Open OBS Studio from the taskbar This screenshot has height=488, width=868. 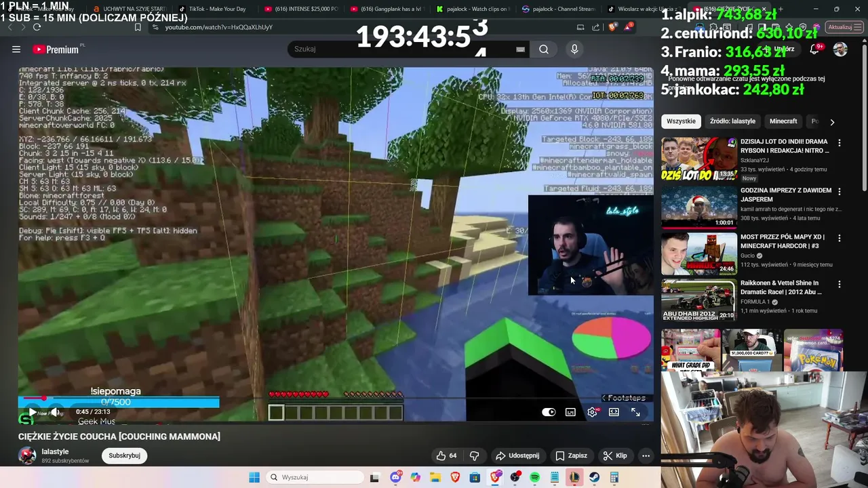click(515, 477)
